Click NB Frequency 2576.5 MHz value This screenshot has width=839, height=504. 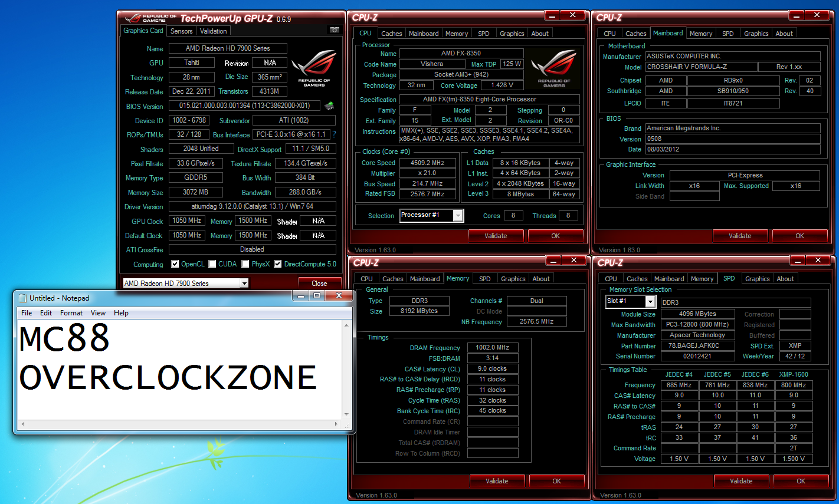(537, 321)
